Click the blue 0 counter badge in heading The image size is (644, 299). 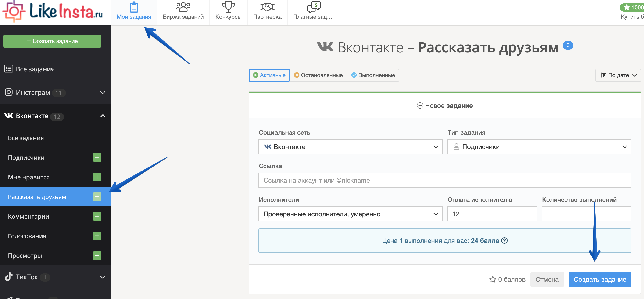click(568, 45)
